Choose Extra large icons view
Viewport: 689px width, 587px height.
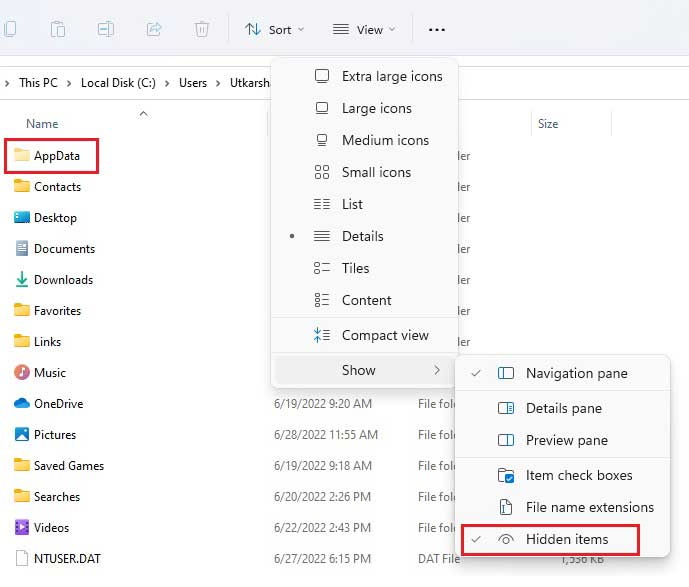click(x=365, y=76)
